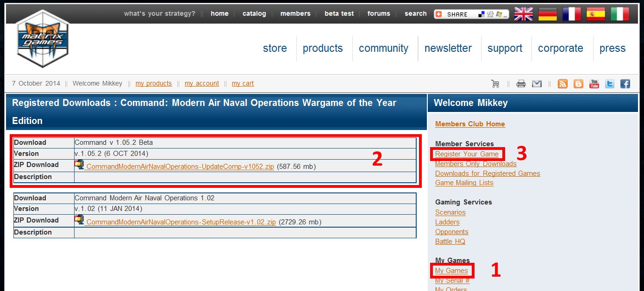
Task: Click download icon beside SetupRelease-v1.02.zip
Action: [80, 220]
